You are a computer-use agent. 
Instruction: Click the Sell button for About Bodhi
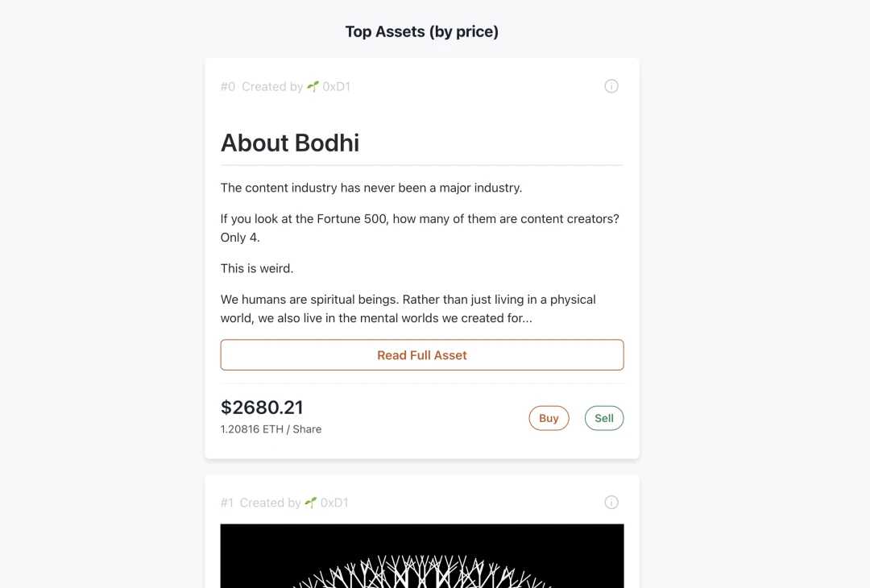click(x=603, y=417)
